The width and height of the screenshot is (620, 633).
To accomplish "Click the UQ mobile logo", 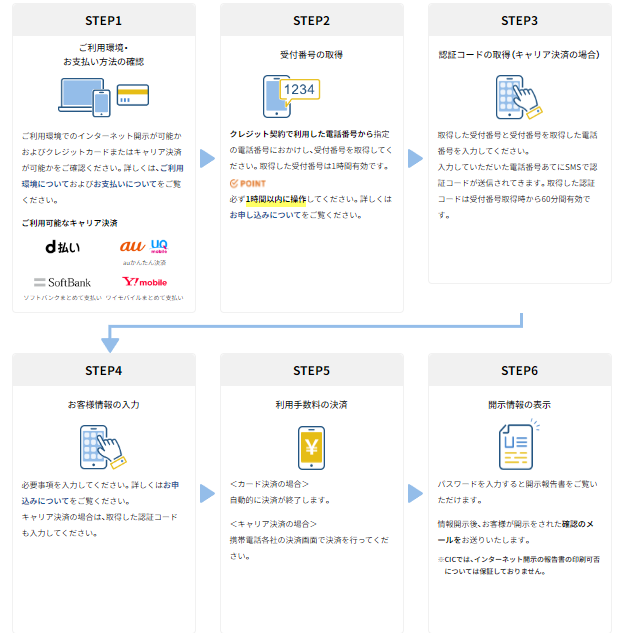I will pos(159,246).
